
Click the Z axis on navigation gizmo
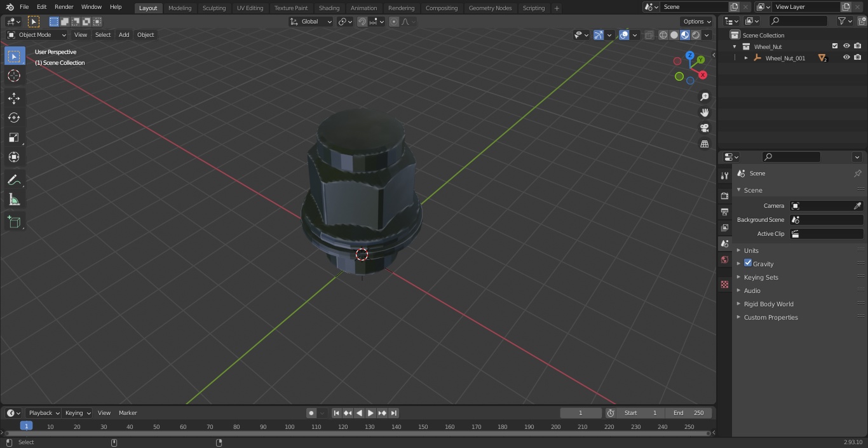pos(689,55)
